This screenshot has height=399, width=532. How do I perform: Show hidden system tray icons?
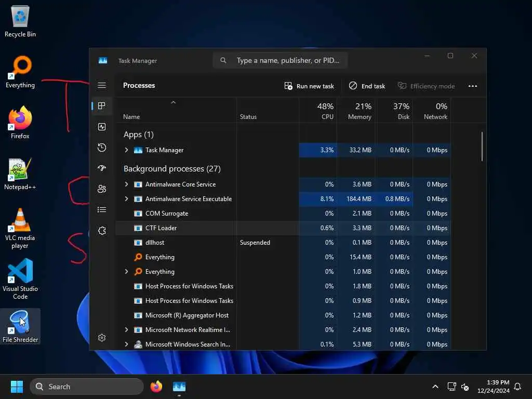(x=435, y=387)
